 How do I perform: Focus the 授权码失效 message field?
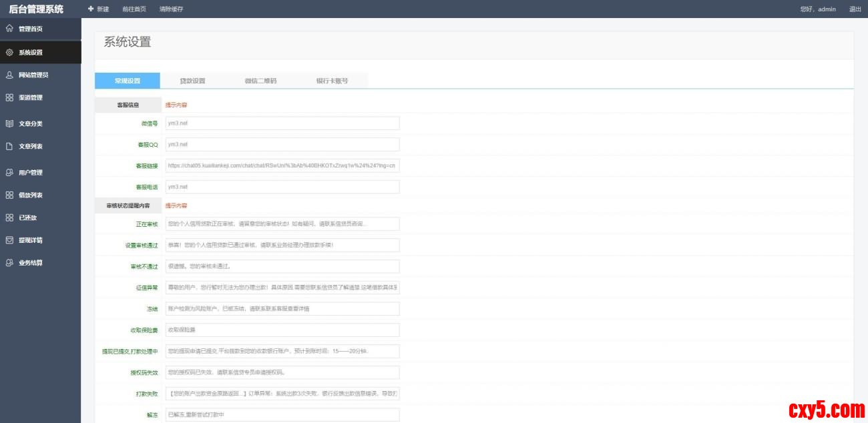click(282, 372)
